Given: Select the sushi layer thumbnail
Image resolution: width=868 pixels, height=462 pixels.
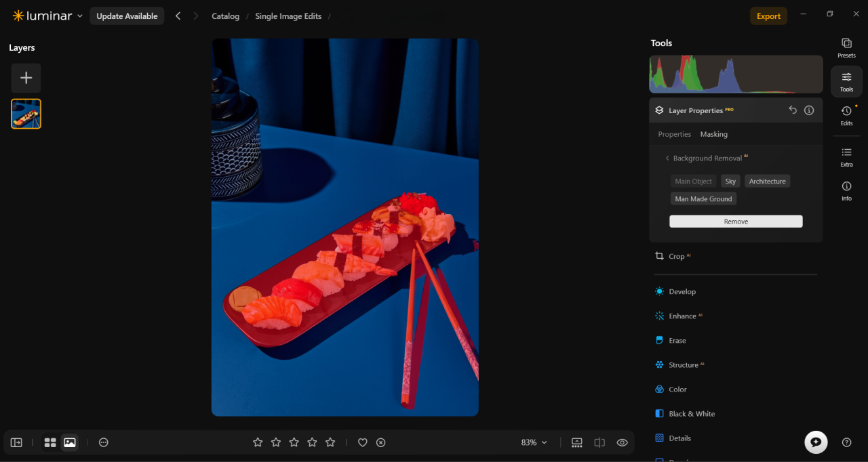Looking at the screenshot, I should coord(26,114).
